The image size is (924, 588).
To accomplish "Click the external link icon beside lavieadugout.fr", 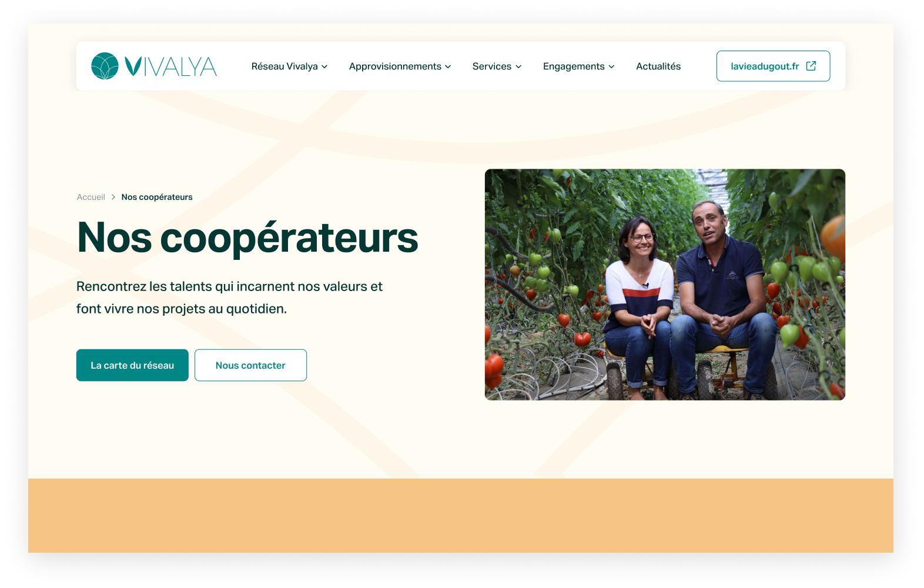I will (811, 66).
